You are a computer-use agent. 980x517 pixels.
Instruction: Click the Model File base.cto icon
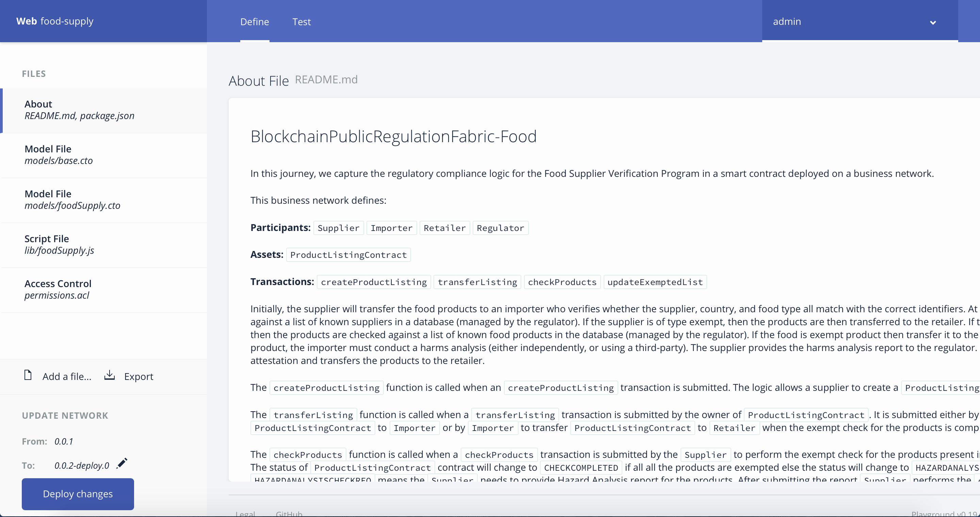tap(104, 153)
